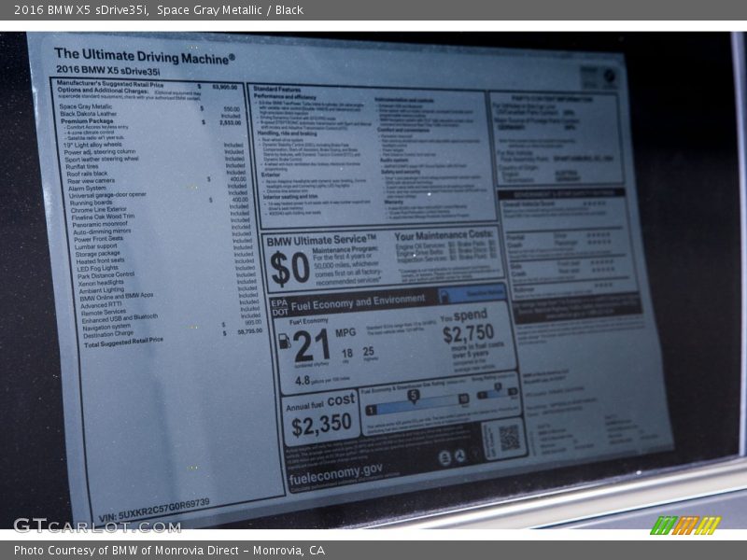Click the 'Photo Courtesy of BMW of Monrovia' caption
The image size is (747, 560).
pos(169,550)
